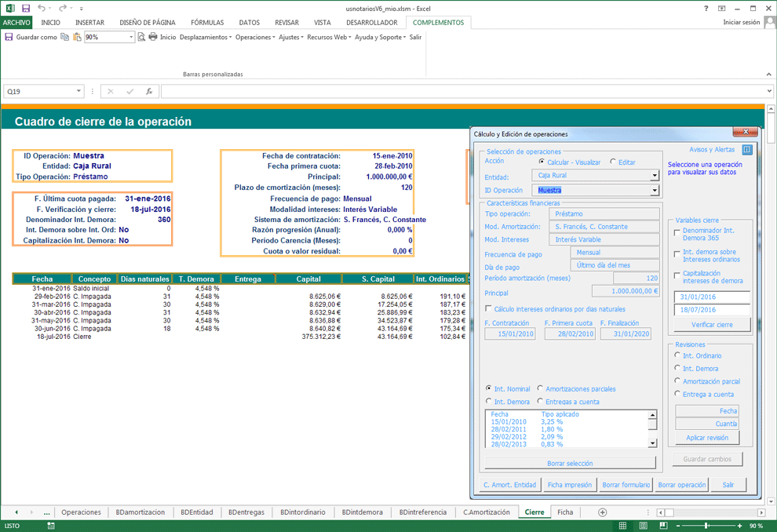Image resolution: width=777 pixels, height=532 pixels.
Task: Open the Recursos Web dropdown menu
Action: click(329, 37)
